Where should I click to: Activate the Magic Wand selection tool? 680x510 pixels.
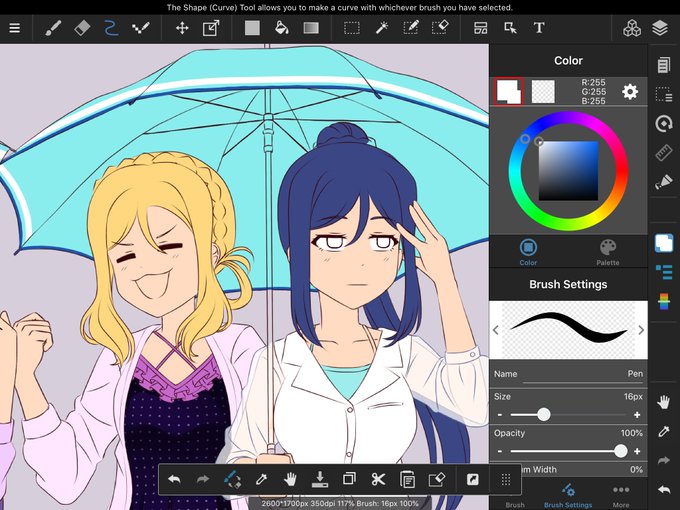coord(381,28)
